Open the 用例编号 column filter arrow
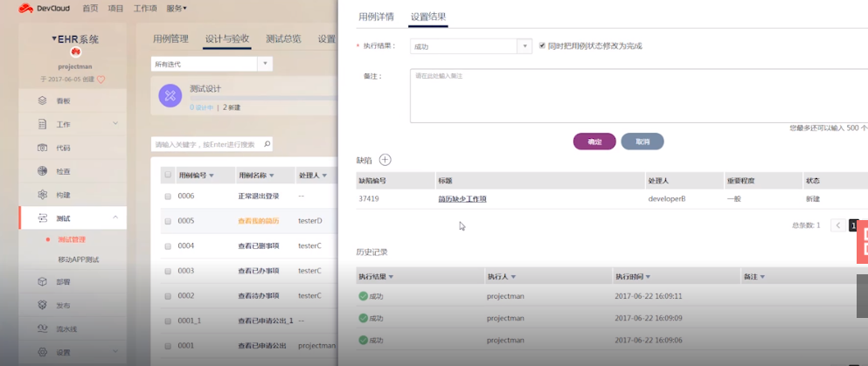The image size is (868, 366). click(x=212, y=176)
